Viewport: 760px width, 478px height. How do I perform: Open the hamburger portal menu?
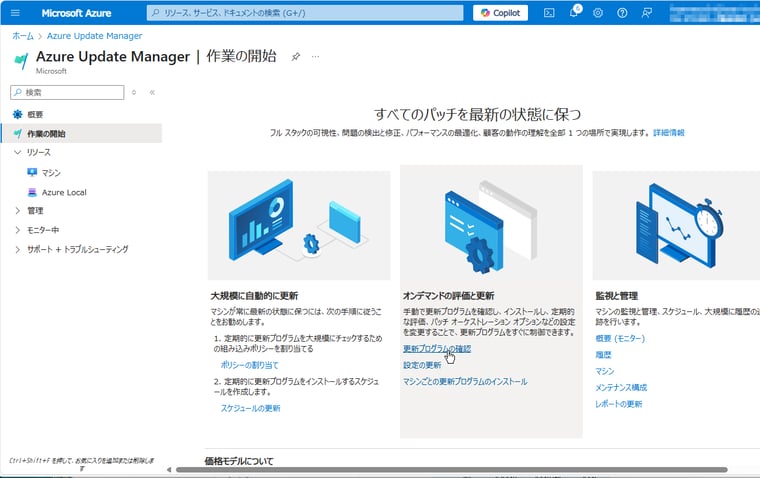click(x=15, y=13)
